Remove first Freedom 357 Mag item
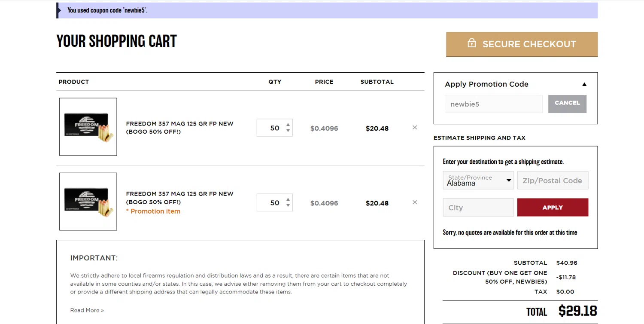Image resolution: width=644 pixels, height=324 pixels. (x=415, y=128)
